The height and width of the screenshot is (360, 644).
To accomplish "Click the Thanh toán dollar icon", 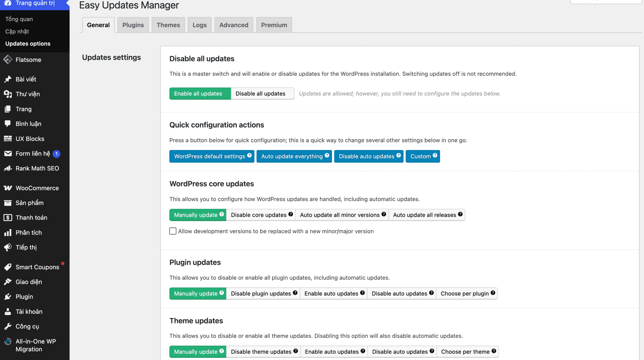I will point(8,218).
